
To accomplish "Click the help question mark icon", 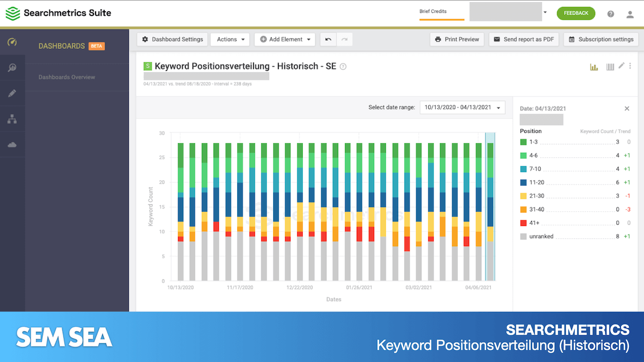I will [x=611, y=14].
